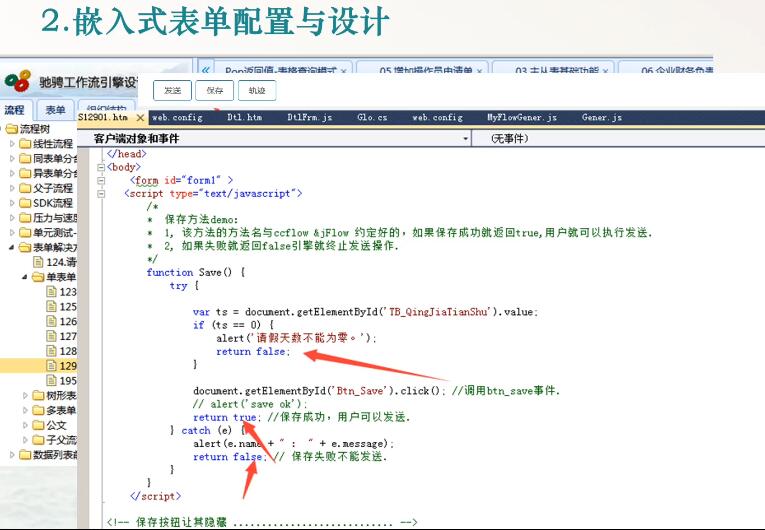Click the 父子流程 folder icon
Image resolution: width=765 pixels, height=530 pixels.
coord(25,188)
